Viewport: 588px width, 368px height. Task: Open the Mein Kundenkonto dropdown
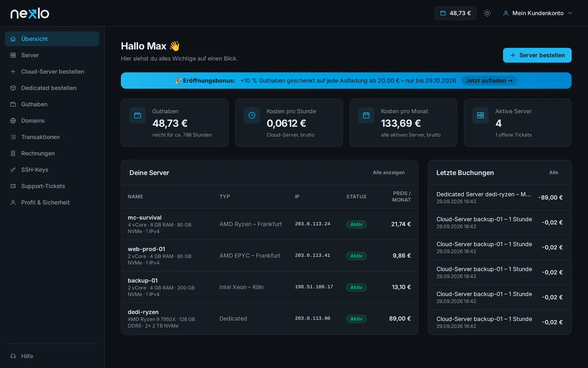point(538,13)
